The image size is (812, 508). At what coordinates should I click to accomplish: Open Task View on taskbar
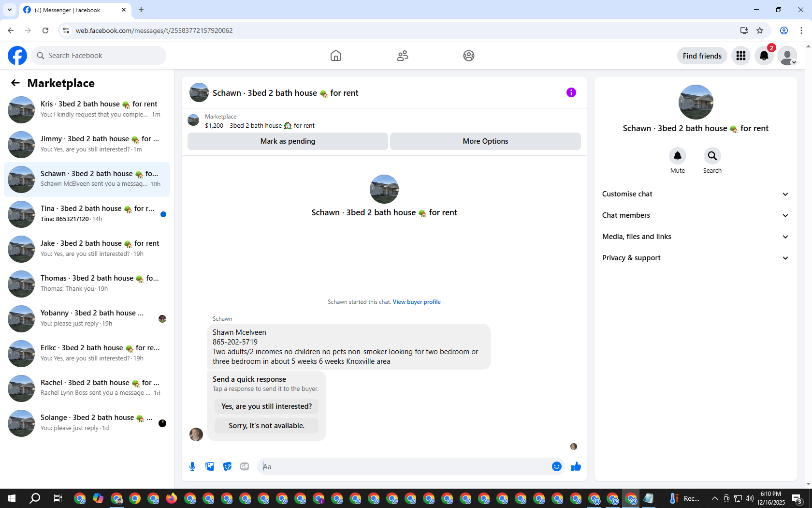[x=58, y=498]
